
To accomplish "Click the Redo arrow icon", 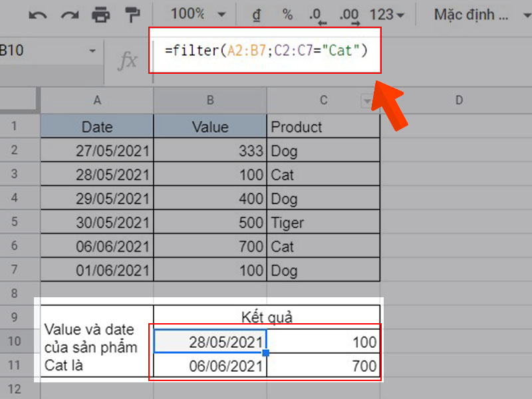I will pyautogui.click(x=70, y=15).
